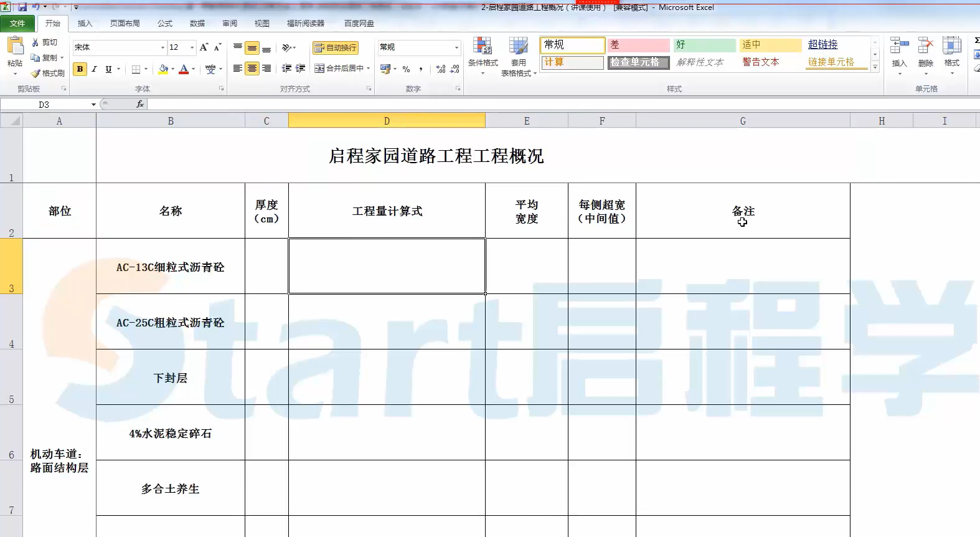Click the decrease indent icon
The width and height of the screenshot is (980, 537).
[x=286, y=69]
